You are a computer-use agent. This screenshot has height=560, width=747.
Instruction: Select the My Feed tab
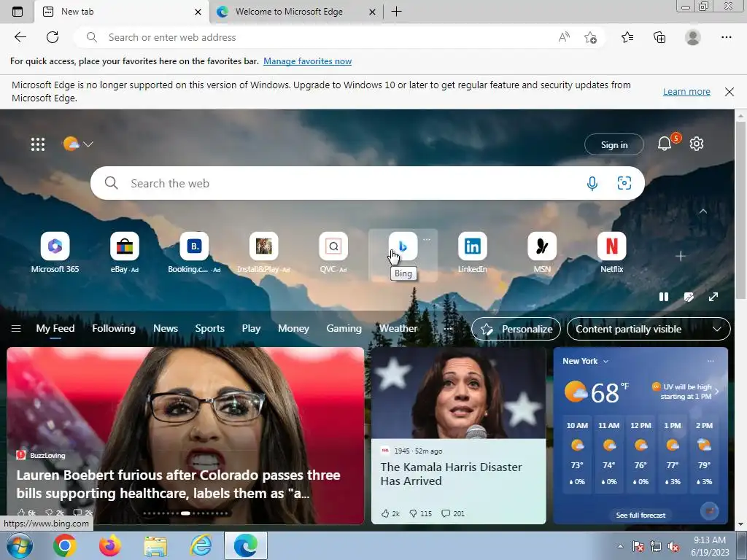click(x=55, y=329)
